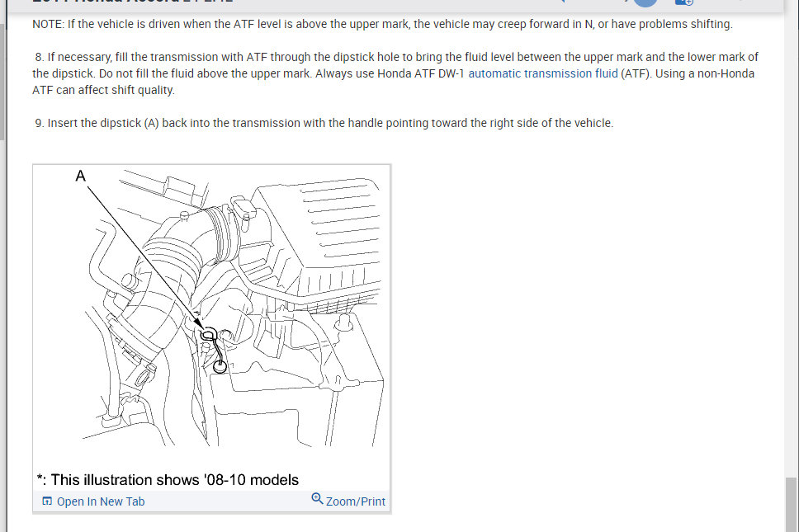Screen dimensions: 799x532
Task: Click the dipstick handle loop in the diagram
Action: click(x=208, y=335)
